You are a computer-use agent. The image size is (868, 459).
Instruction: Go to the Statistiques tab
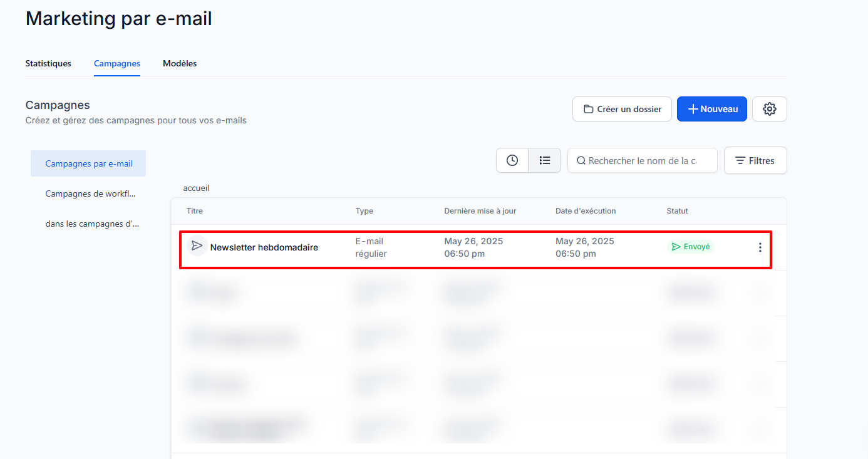(48, 63)
